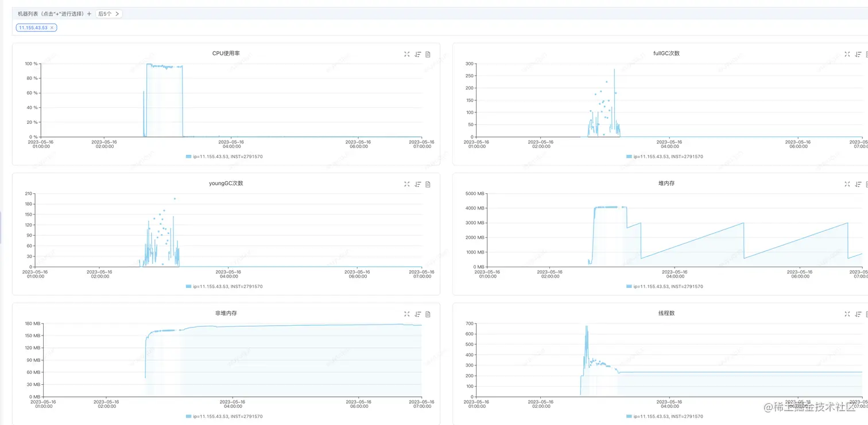Sort series in the fullGC次数 chart
The height and width of the screenshot is (425, 868).
858,54
